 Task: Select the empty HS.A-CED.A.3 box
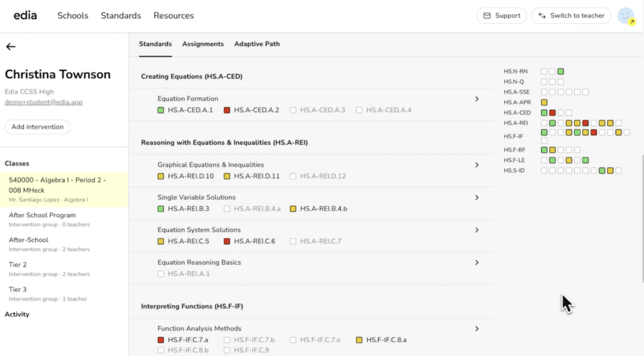coord(293,110)
